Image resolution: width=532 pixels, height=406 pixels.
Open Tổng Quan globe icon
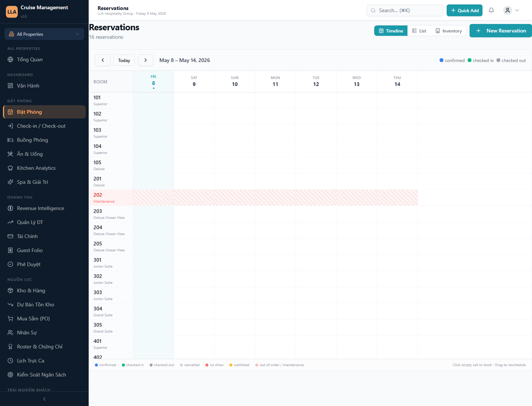[x=10, y=59]
